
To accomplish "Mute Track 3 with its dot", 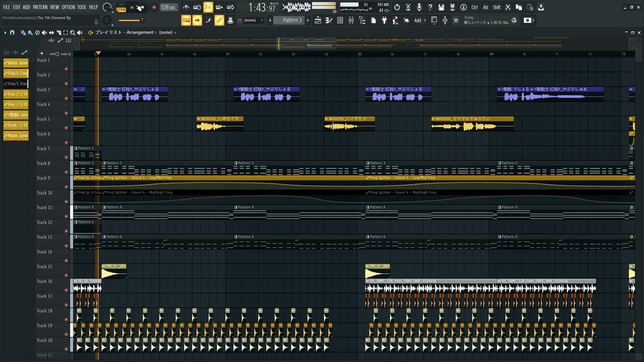I will pos(66,99).
